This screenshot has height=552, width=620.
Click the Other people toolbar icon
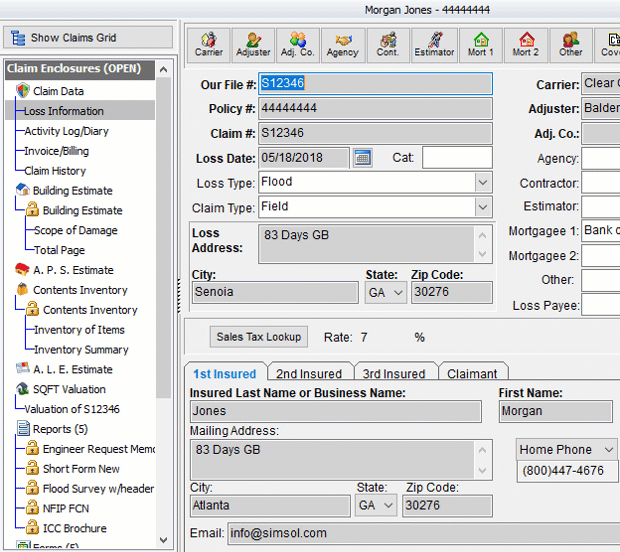(x=571, y=44)
